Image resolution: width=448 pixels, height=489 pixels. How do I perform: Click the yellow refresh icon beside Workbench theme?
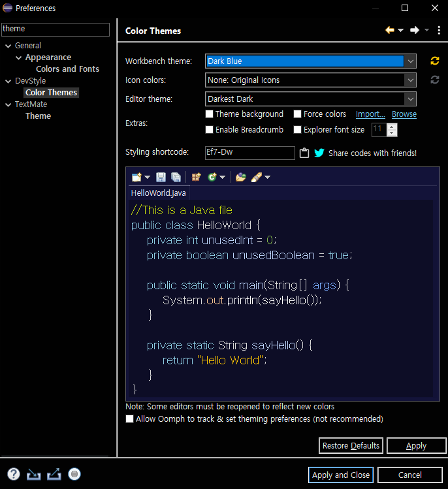[x=434, y=61]
